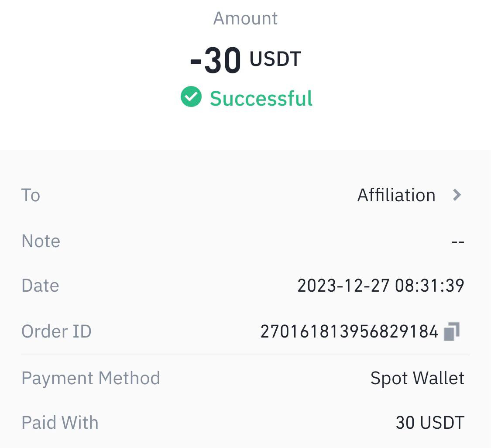Click the Paid With label

[x=60, y=423]
